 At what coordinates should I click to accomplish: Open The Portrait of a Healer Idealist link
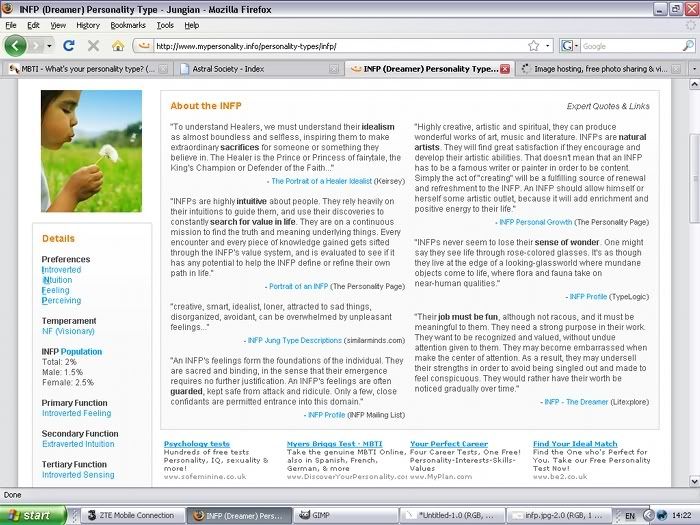click(321, 181)
